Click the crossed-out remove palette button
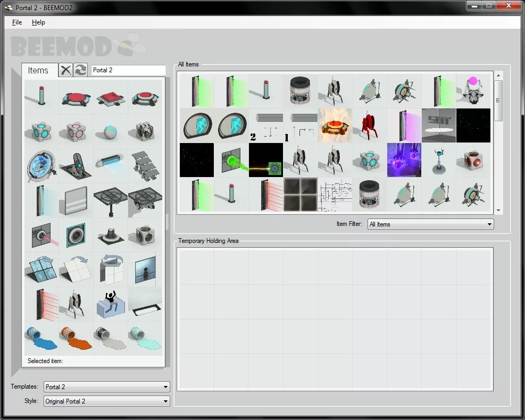This screenshot has width=525, height=420. coord(65,70)
